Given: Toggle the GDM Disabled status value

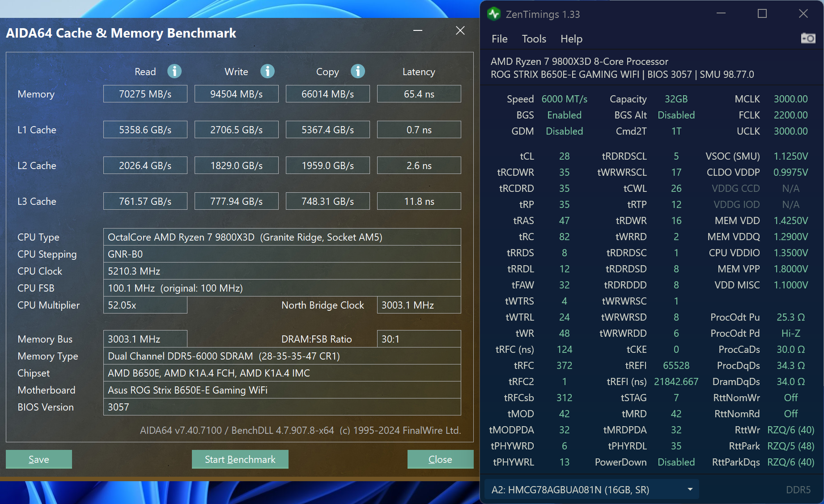Looking at the screenshot, I should coord(564,131).
